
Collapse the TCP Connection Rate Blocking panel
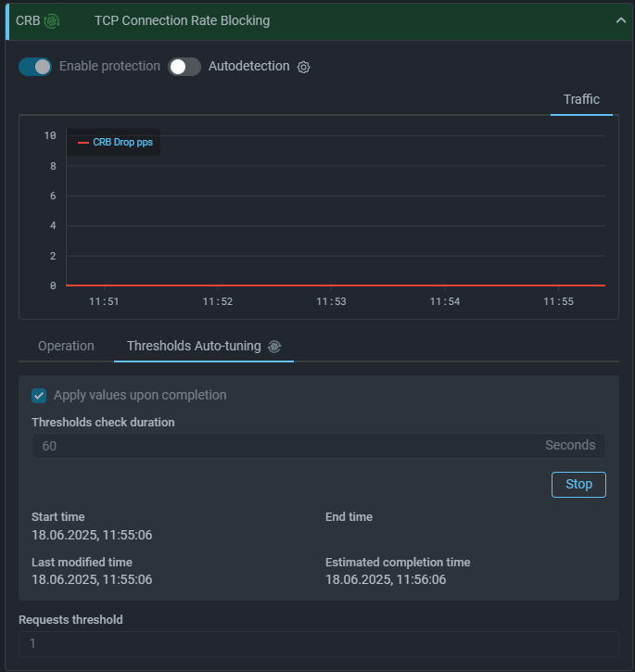(621, 20)
